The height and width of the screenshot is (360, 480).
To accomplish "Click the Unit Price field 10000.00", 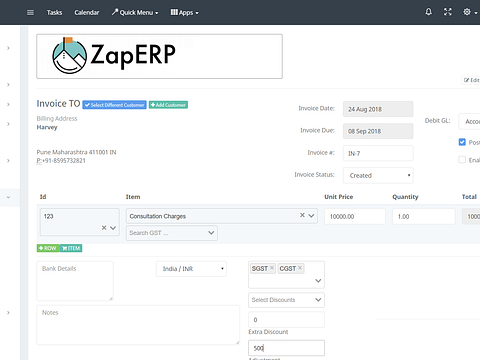I will point(355,216).
